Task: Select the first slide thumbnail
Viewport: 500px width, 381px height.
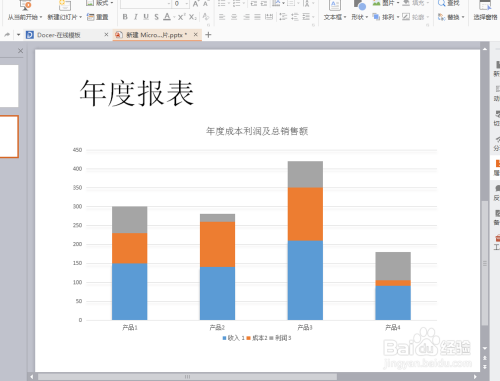Action: [9, 86]
